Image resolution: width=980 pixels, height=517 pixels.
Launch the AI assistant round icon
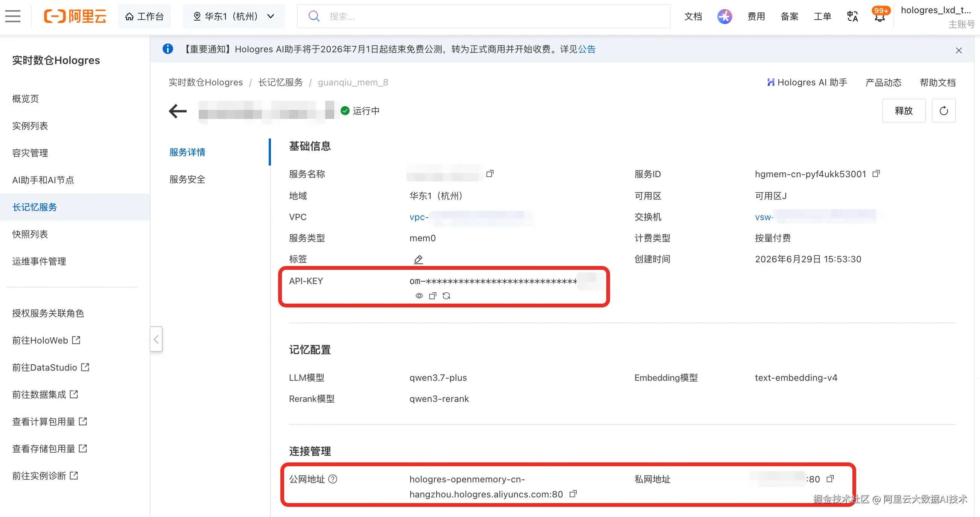[x=724, y=16]
